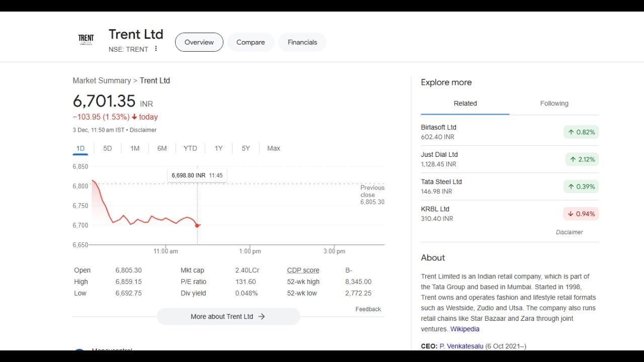Click the 52-wk high value 8,345.00
This screenshot has height=362, width=644.
click(x=358, y=282)
